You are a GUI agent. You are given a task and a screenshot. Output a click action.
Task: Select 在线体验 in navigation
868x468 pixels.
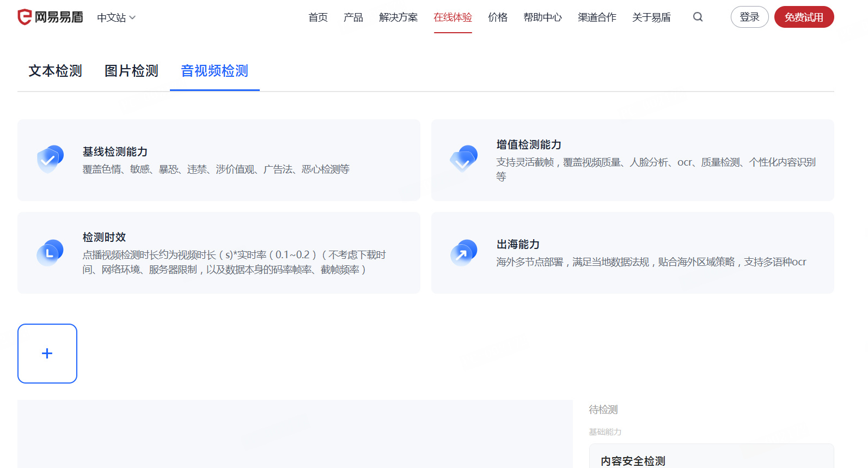(453, 17)
